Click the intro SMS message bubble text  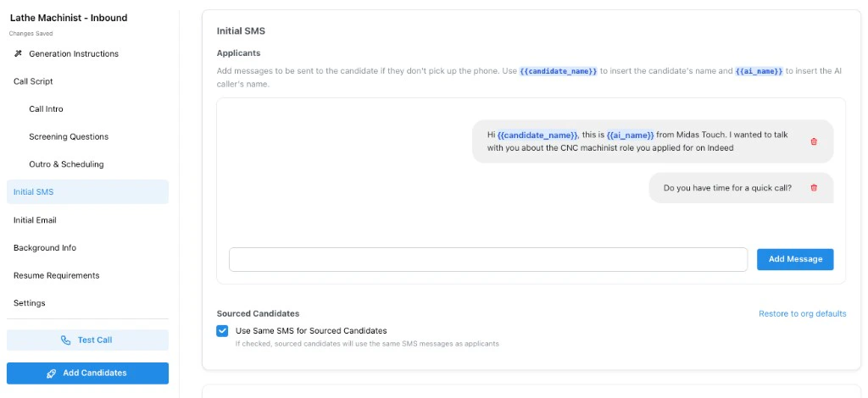click(x=637, y=141)
